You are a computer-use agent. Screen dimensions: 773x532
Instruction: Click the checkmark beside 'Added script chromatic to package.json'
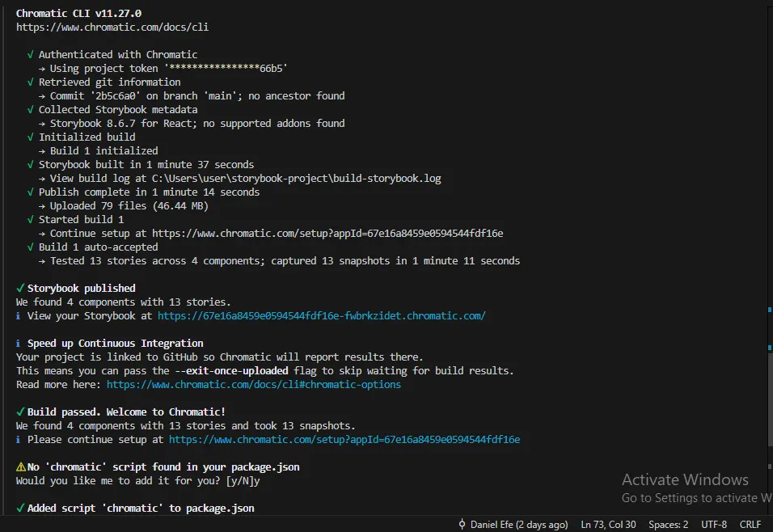point(20,508)
